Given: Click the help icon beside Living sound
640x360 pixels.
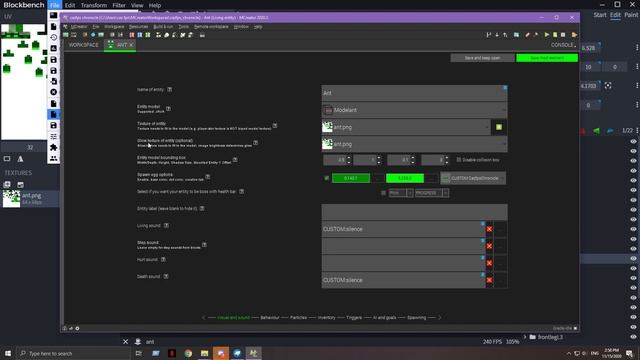Looking at the screenshot, I should click(166, 225).
